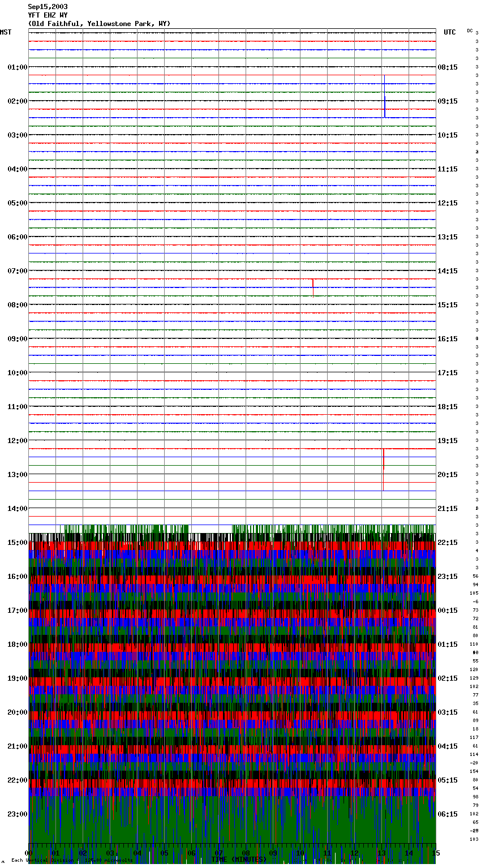Click the DC offset value '-6'
481x868 pixels.
pos(475,601)
